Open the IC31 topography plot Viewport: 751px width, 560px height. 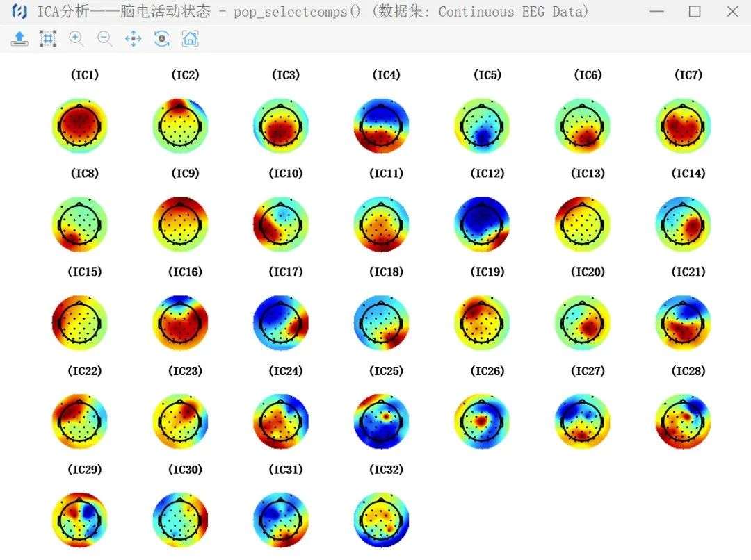coord(281,520)
